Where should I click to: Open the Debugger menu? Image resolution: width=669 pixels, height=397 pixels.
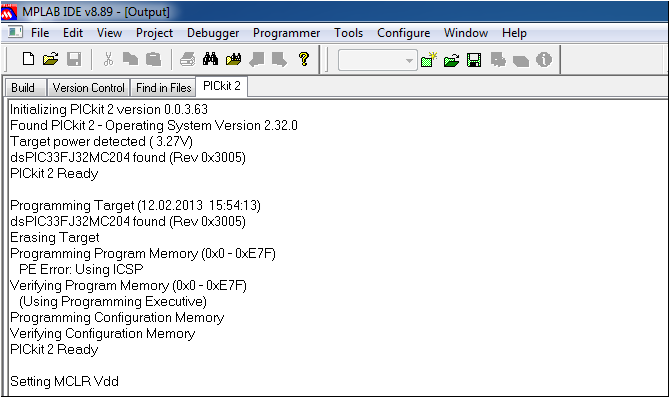click(x=213, y=33)
